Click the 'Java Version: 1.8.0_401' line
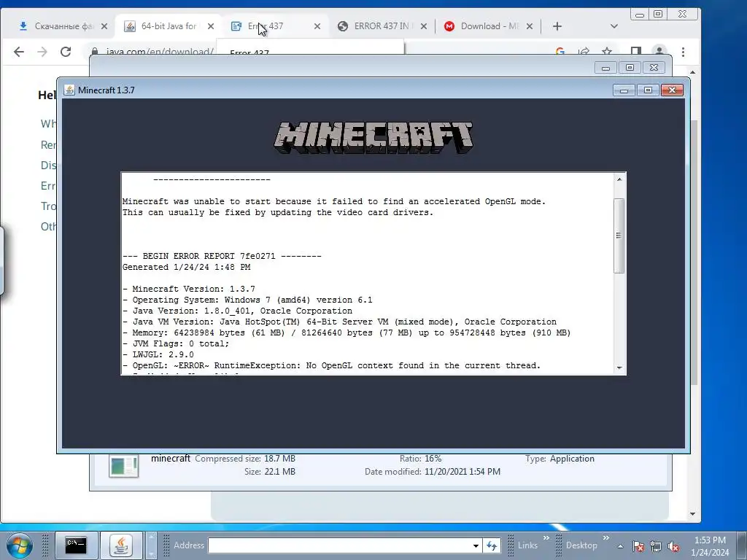 point(237,311)
